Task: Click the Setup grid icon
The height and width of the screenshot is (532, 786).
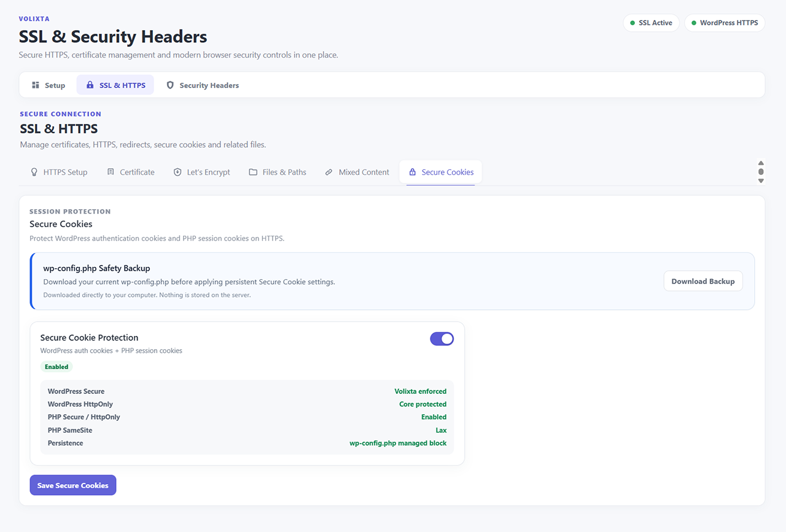Action: coord(36,85)
